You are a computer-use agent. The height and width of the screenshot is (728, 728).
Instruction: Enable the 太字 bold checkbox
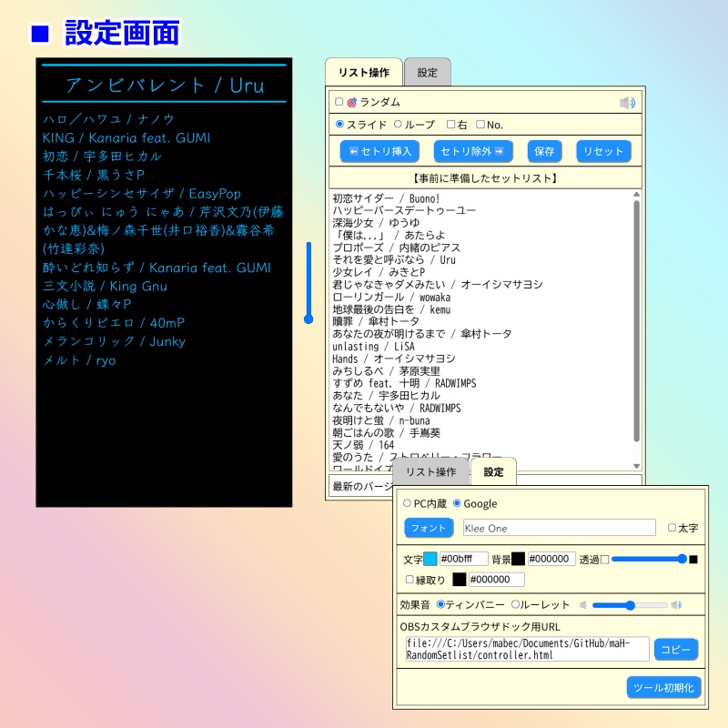pyautogui.click(x=672, y=528)
